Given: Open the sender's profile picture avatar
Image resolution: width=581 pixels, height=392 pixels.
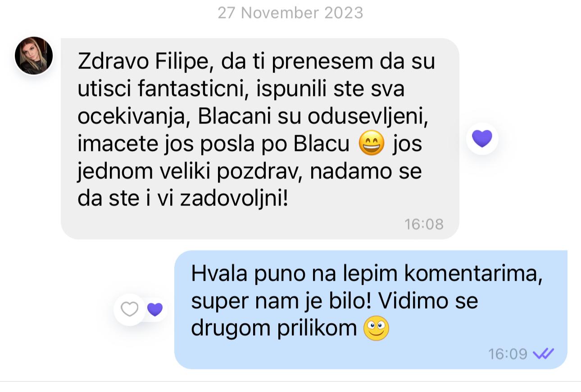Looking at the screenshot, I should pos(34,56).
